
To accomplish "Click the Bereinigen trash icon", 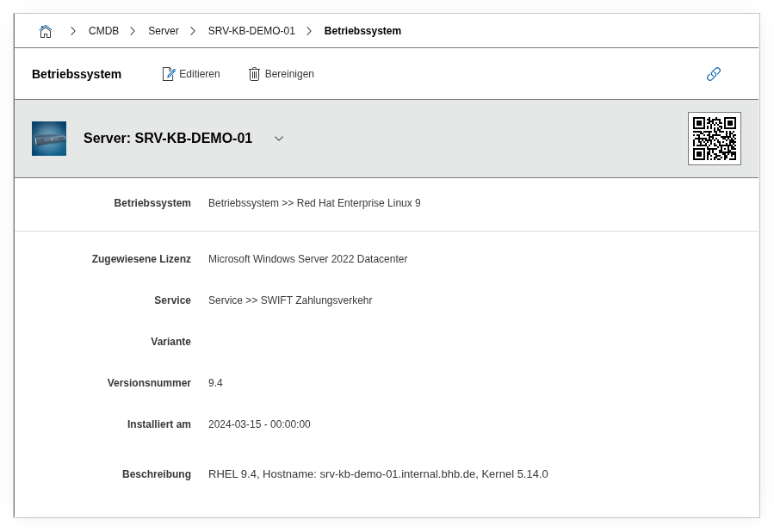I will [254, 74].
